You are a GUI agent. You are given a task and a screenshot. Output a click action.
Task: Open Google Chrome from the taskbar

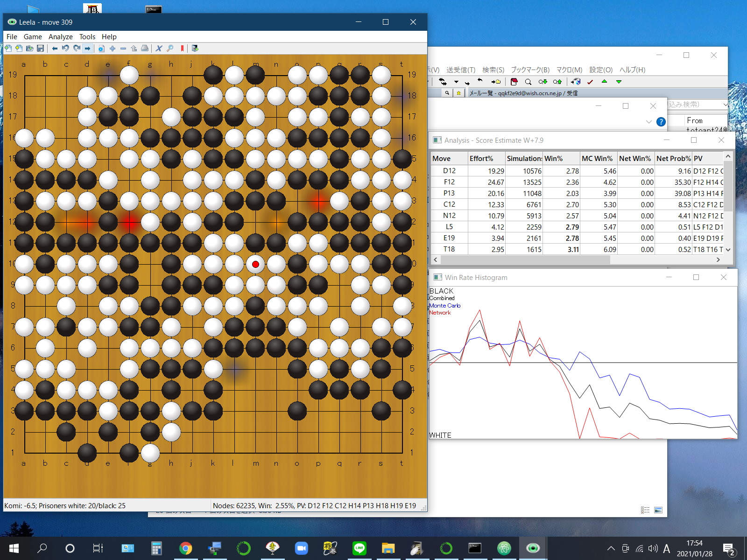tap(186, 548)
